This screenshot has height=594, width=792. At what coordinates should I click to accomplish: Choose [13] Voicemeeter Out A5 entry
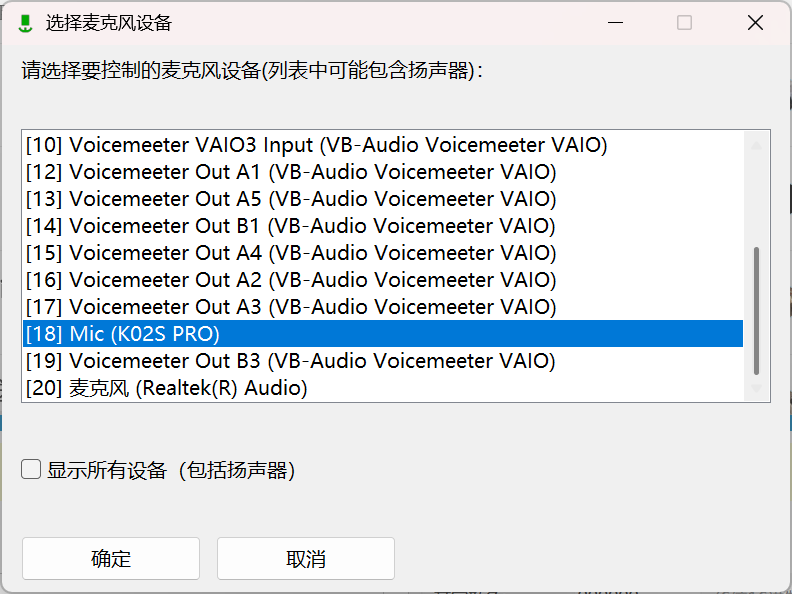point(383,199)
